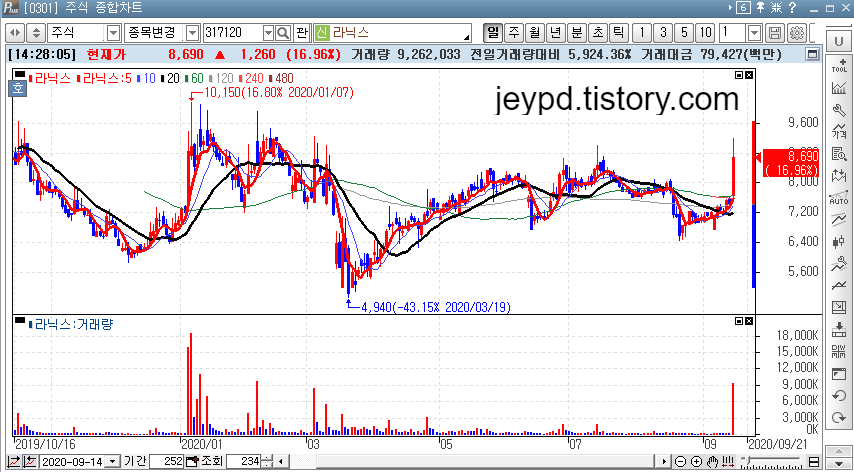
Task: Select daily 일 period button
Action: (492, 33)
